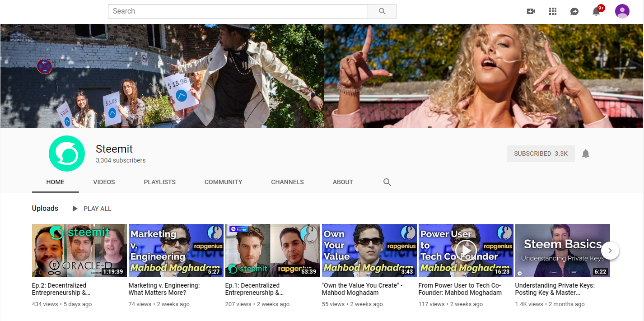Switch to the VIDEOS tab

(104, 182)
